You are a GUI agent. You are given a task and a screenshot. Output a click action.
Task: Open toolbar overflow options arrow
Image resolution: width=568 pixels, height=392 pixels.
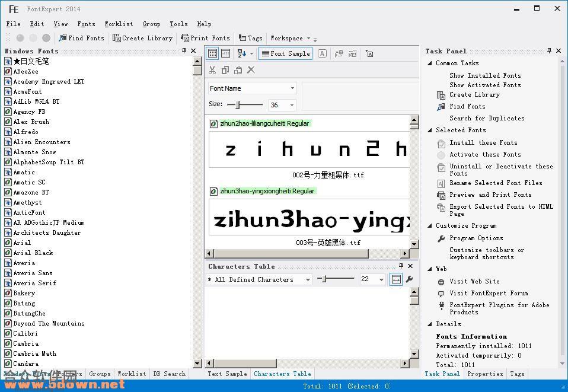click(315, 40)
